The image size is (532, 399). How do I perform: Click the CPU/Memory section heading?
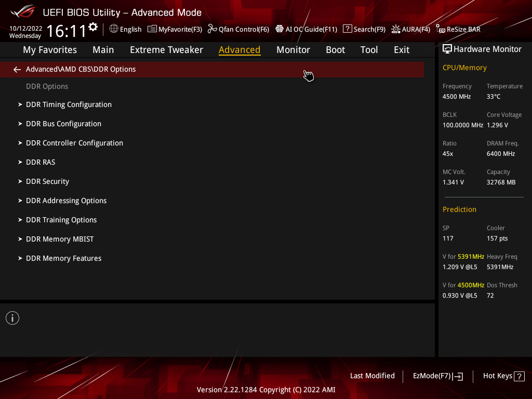(464, 68)
